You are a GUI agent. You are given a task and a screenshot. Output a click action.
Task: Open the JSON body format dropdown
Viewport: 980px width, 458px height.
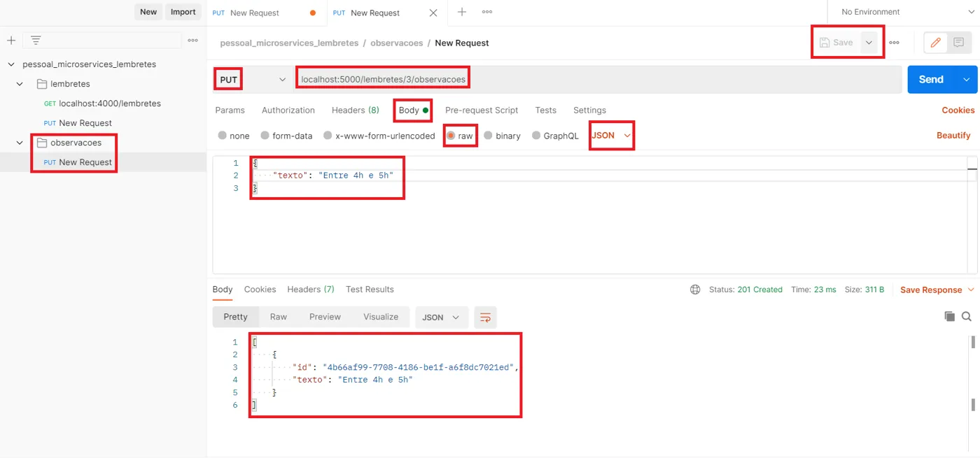611,136
